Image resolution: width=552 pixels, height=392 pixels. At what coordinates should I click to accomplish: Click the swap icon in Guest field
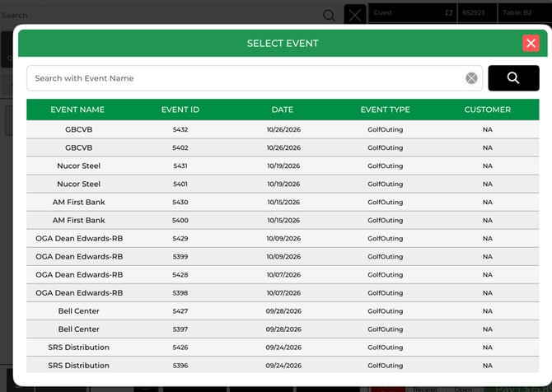[448, 13]
